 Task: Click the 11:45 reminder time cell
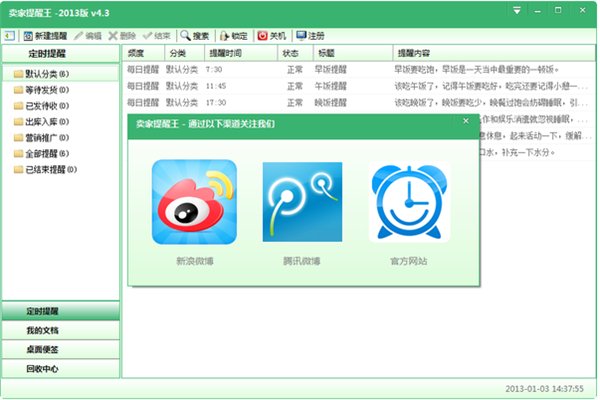(216, 86)
